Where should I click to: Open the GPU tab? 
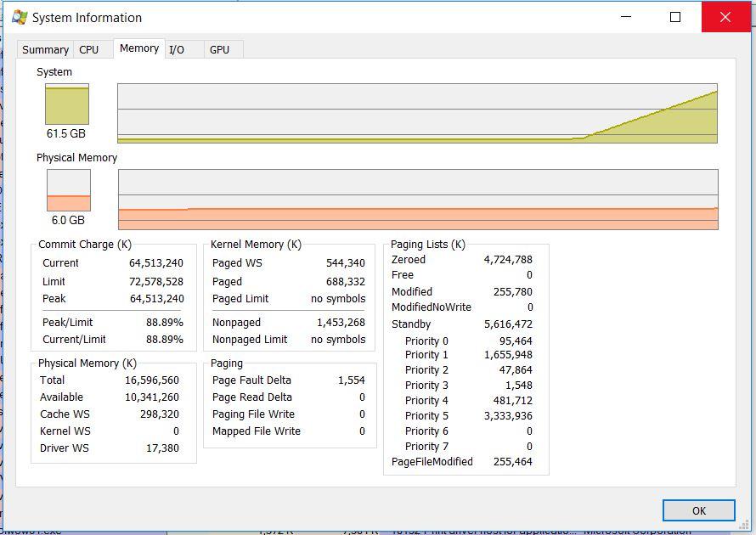click(x=219, y=50)
